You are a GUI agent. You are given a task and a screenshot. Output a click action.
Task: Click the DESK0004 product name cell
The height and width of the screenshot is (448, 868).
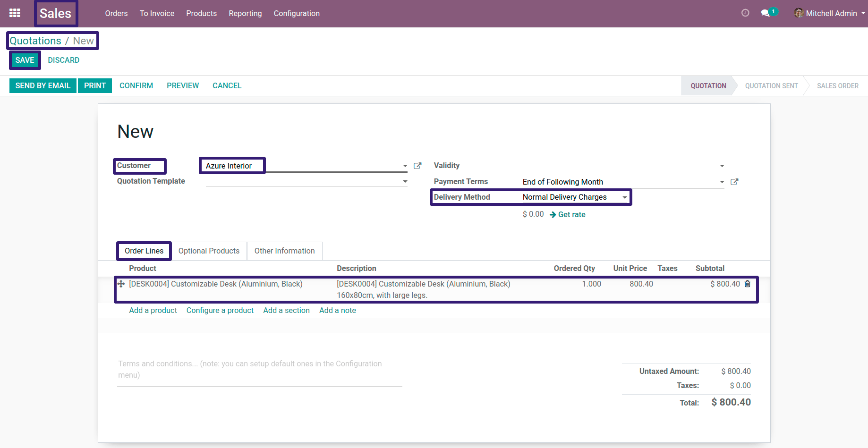pyautogui.click(x=216, y=284)
